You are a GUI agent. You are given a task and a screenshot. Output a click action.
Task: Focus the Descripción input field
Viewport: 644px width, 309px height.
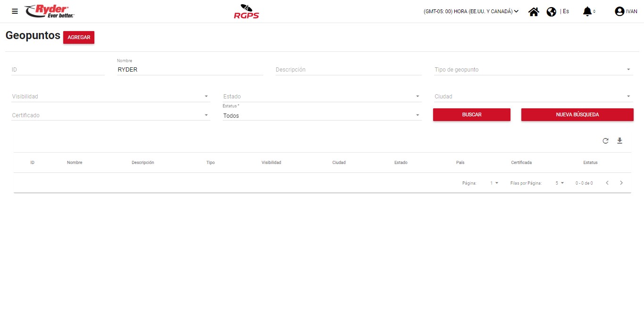348,70
